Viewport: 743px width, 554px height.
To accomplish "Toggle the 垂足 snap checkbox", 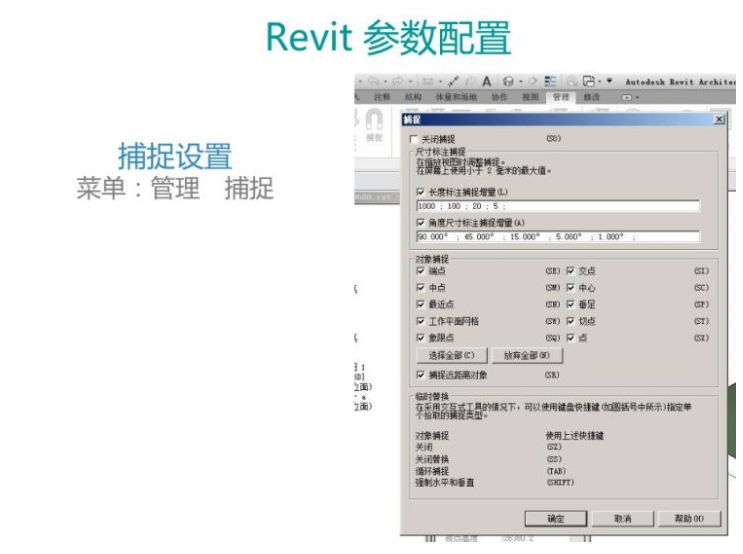I will pyautogui.click(x=571, y=304).
